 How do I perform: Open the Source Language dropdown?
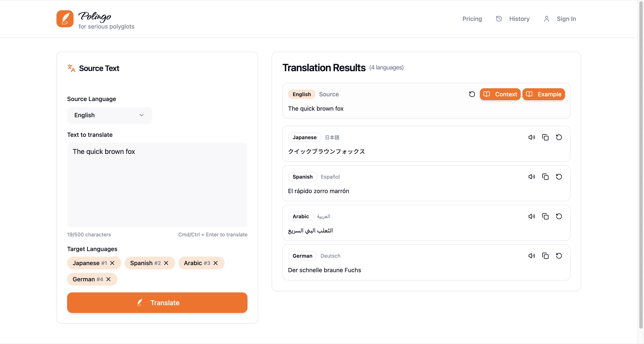tap(109, 115)
